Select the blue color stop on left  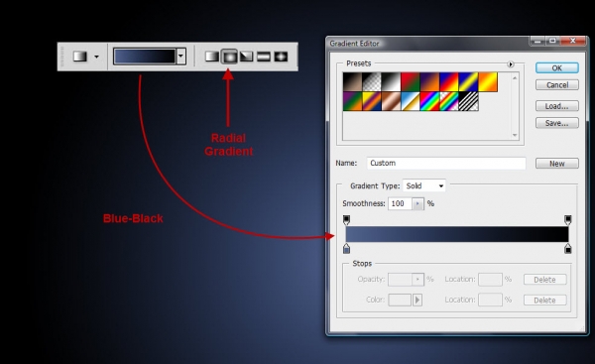(346, 249)
